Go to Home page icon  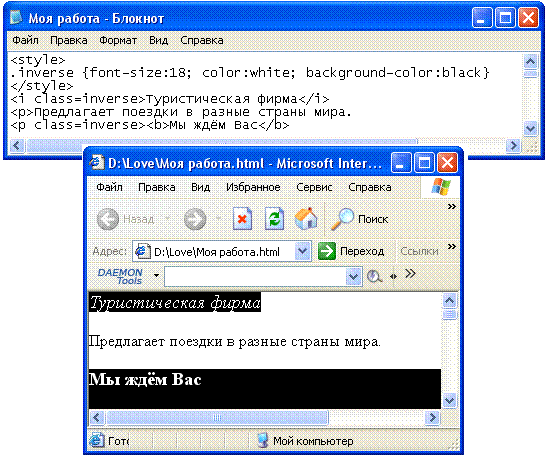tap(306, 219)
